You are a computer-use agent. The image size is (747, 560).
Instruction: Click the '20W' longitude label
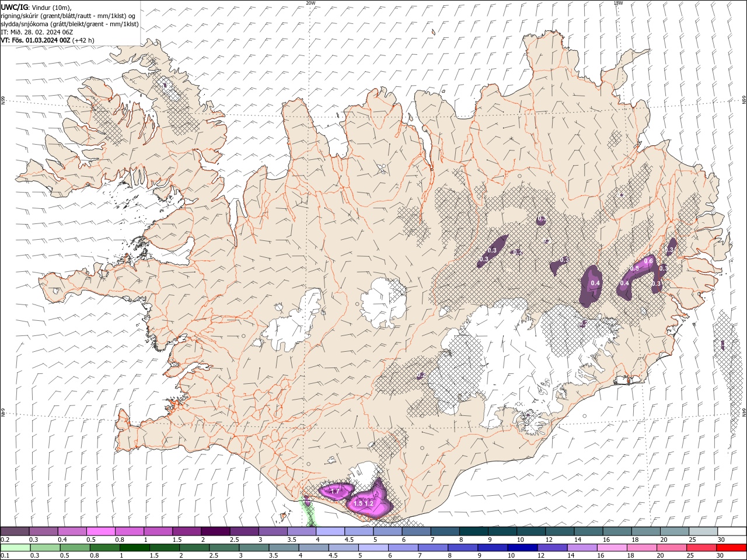pos(310,3)
